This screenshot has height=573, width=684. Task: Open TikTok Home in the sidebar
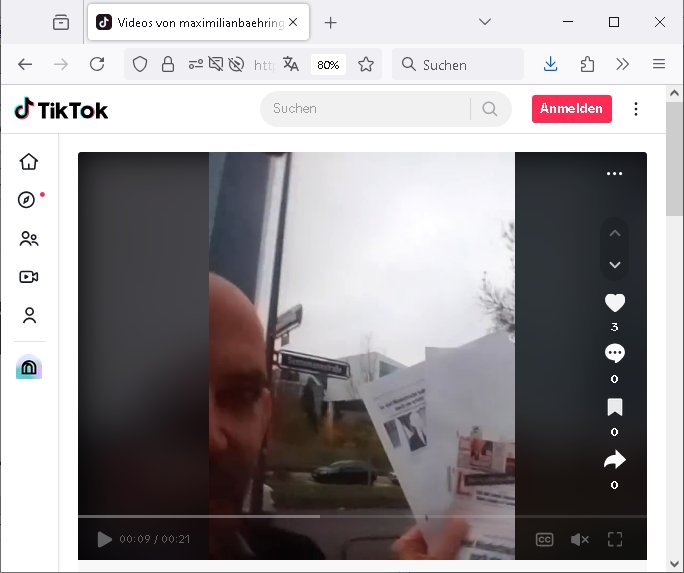click(x=29, y=162)
